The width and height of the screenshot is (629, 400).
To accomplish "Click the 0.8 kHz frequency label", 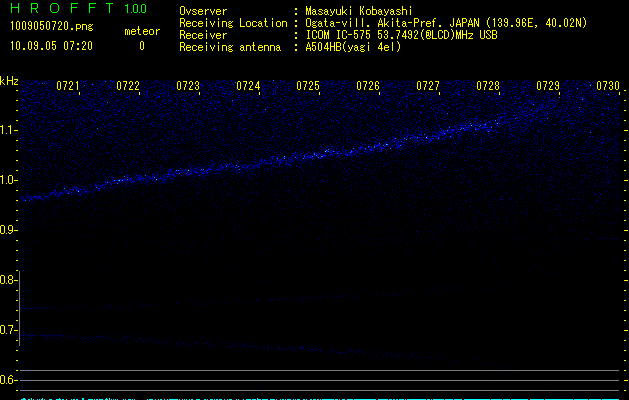I will pyautogui.click(x=9, y=280).
